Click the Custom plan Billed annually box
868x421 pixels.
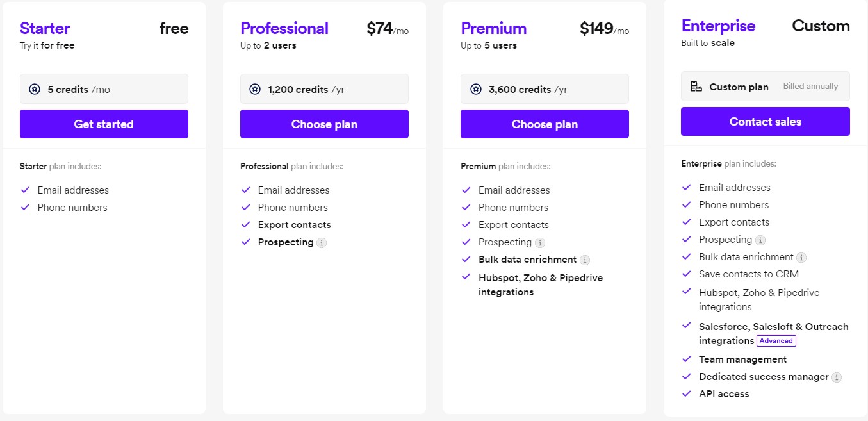pos(765,87)
